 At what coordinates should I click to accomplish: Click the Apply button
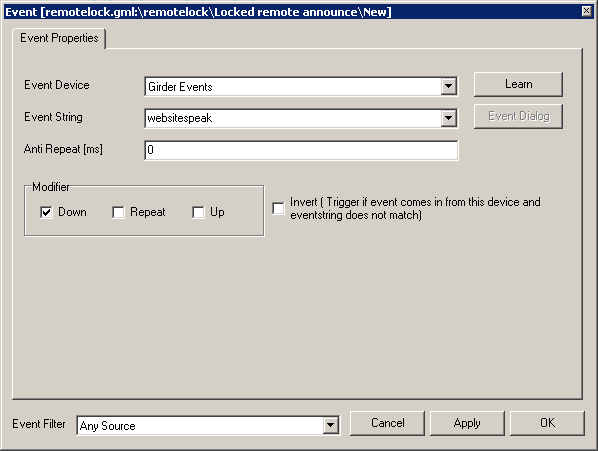467,423
